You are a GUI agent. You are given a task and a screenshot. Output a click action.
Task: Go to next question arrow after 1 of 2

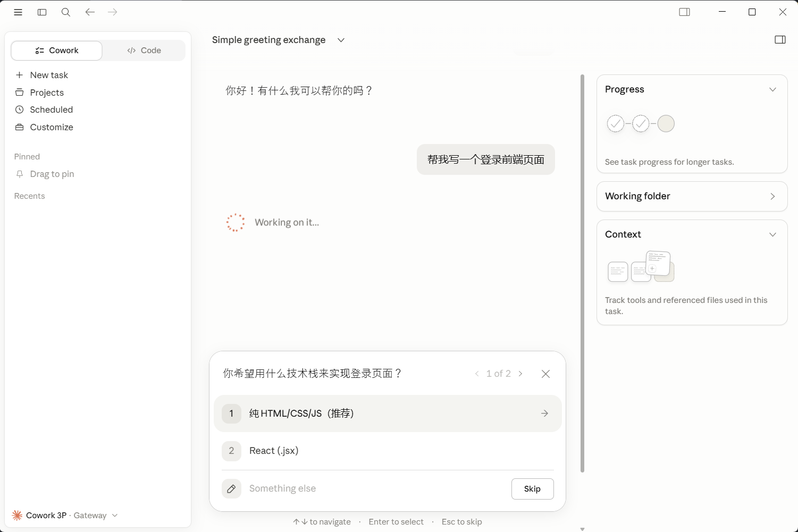tap(520, 374)
